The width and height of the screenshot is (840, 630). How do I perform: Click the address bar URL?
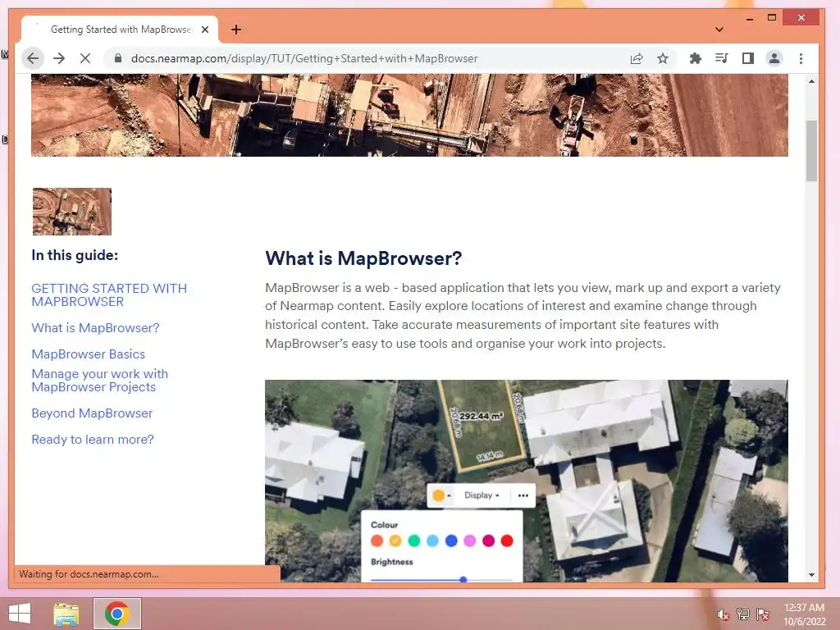coord(304,58)
